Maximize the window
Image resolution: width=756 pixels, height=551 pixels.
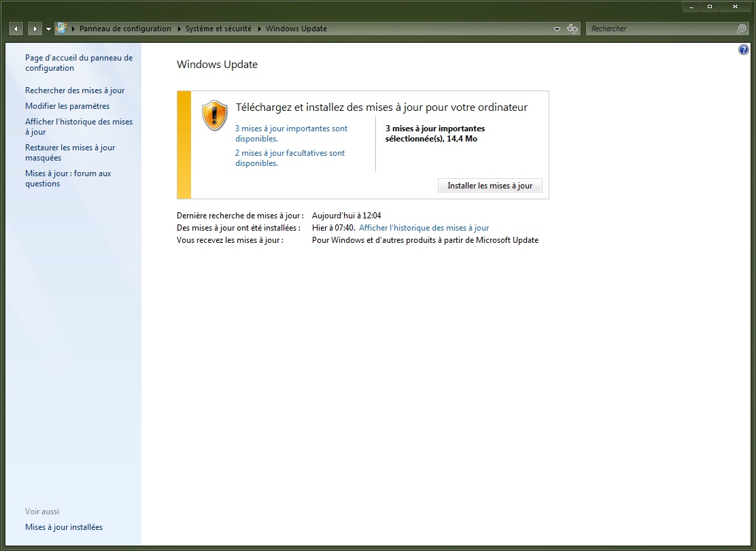710,7
